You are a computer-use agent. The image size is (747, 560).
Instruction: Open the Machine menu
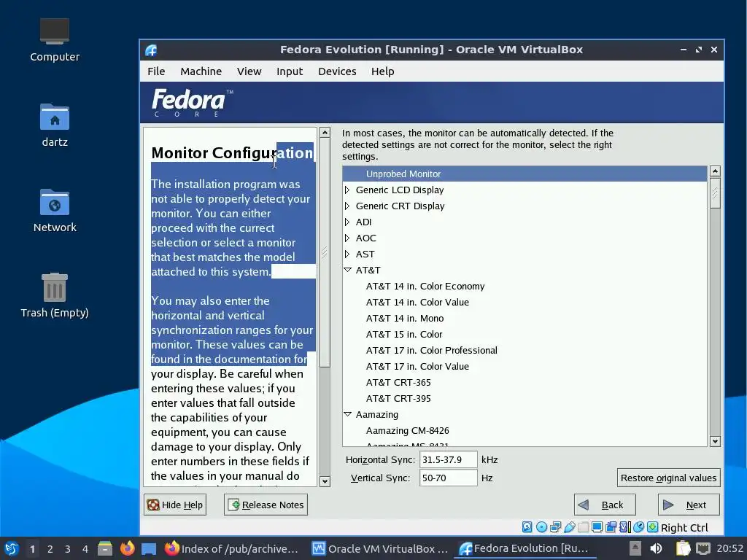201,71
